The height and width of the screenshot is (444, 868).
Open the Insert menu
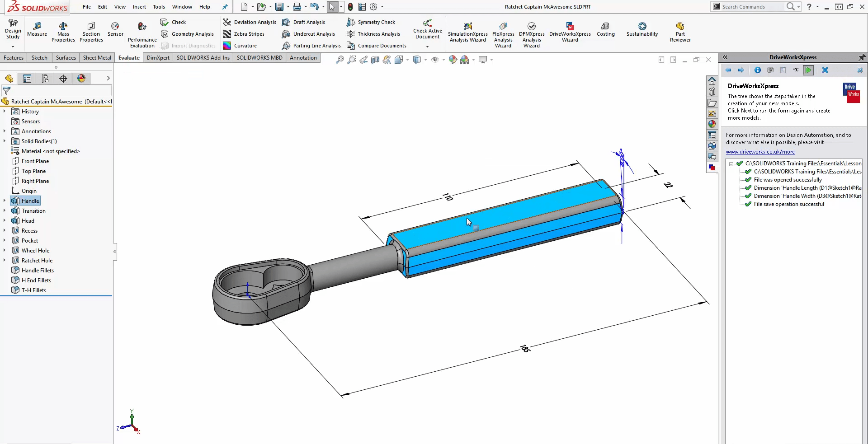pyautogui.click(x=139, y=7)
